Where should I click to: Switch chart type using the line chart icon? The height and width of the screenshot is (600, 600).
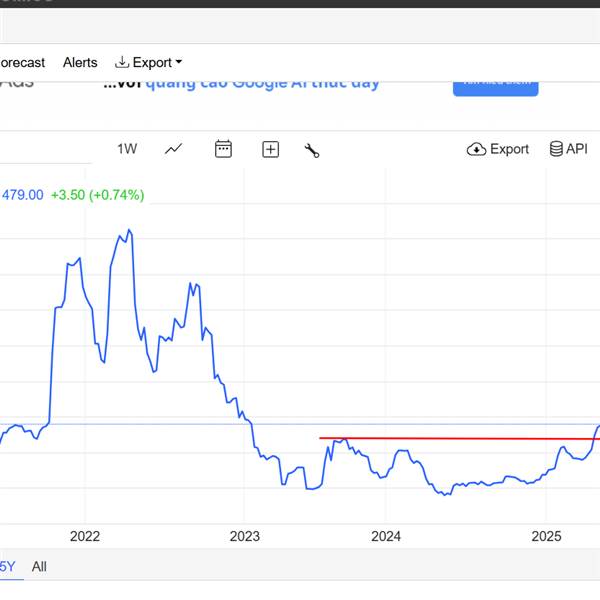coord(174,149)
